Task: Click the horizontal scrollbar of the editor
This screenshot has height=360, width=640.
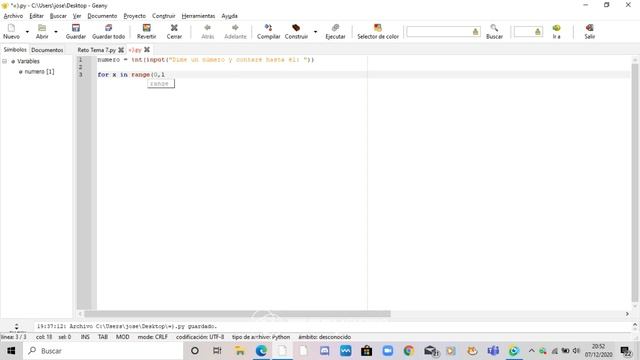Action: (237, 314)
